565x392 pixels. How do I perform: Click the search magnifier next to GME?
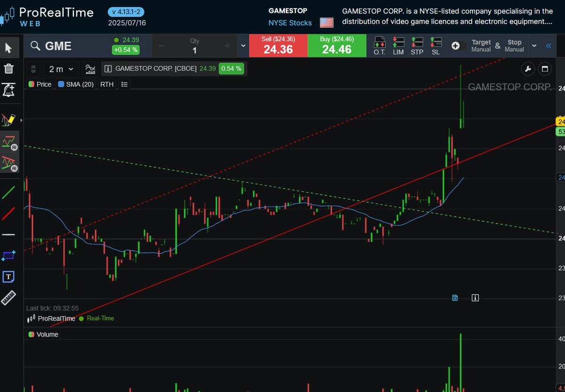point(35,46)
